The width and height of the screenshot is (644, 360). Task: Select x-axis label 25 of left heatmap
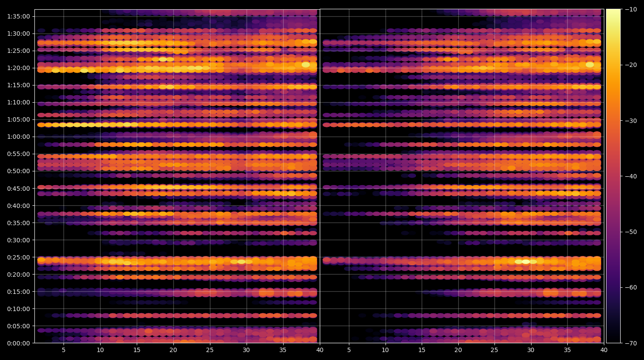click(x=210, y=350)
